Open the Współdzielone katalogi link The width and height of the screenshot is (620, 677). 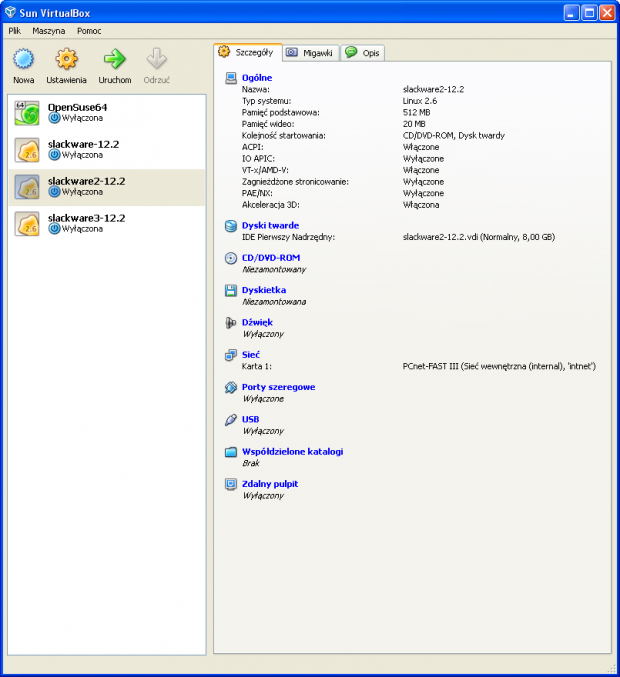292,451
